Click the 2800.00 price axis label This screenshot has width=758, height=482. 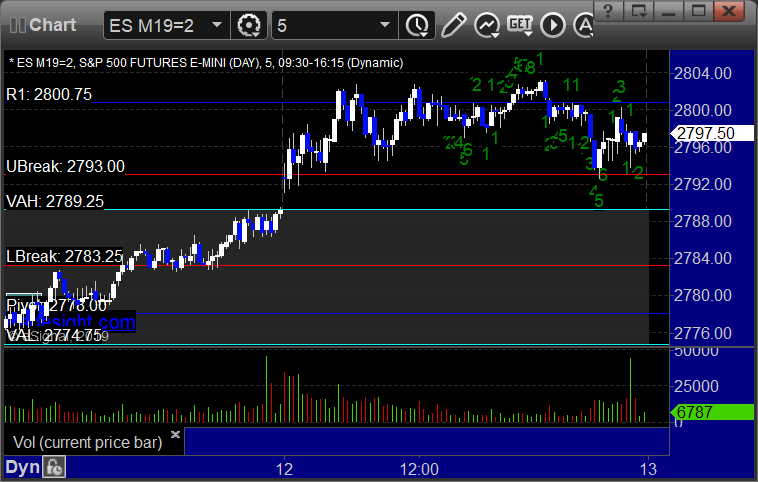(702, 110)
